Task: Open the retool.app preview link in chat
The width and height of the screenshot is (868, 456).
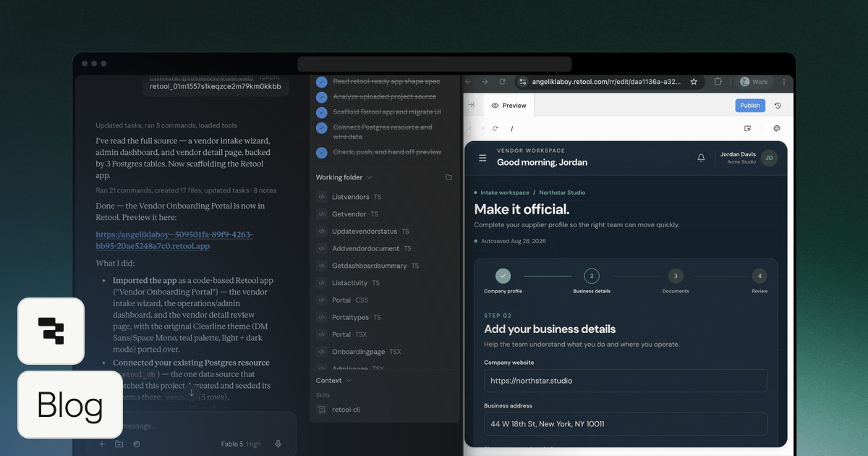Action: tap(174, 240)
